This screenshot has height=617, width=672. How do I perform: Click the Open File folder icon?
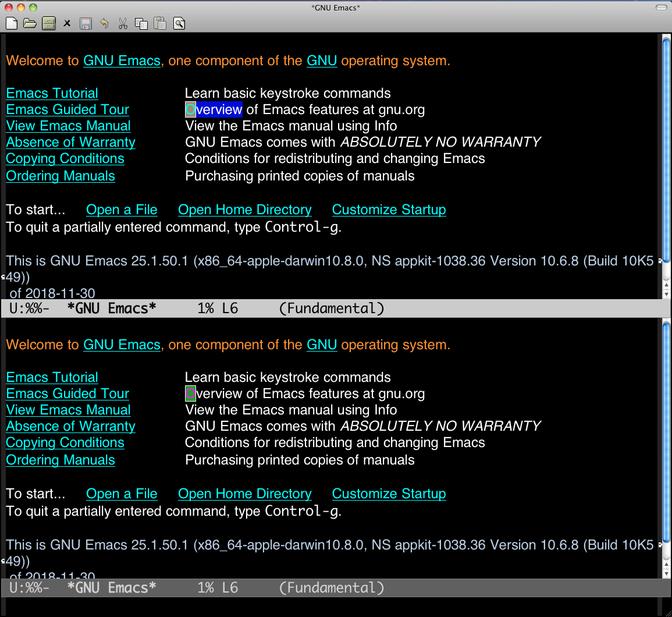pyautogui.click(x=30, y=24)
